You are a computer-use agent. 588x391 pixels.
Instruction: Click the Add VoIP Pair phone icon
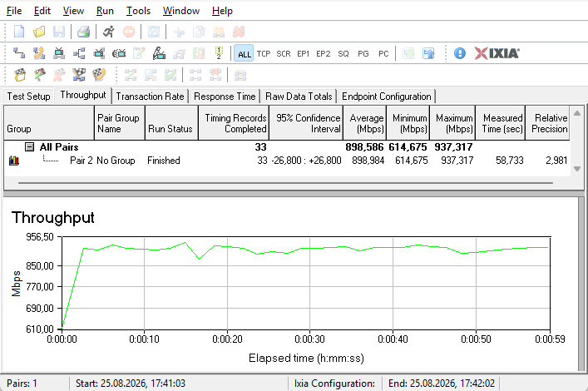click(x=39, y=54)
